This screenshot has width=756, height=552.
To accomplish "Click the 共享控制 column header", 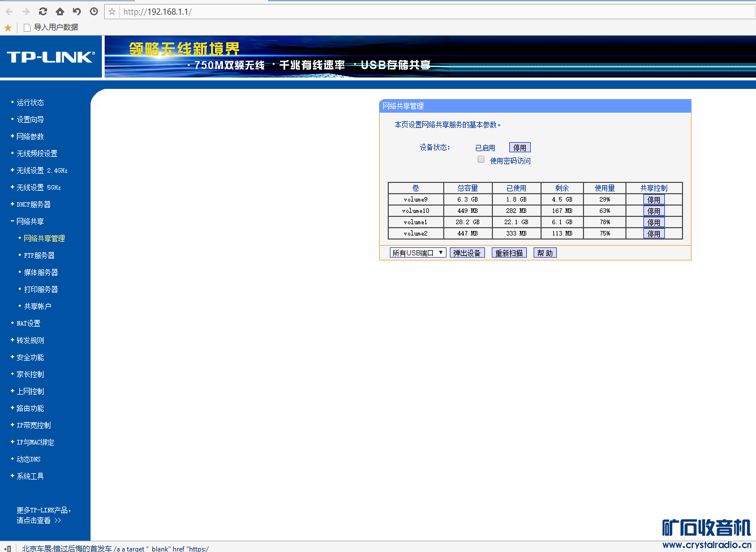I will pos(654,188).
